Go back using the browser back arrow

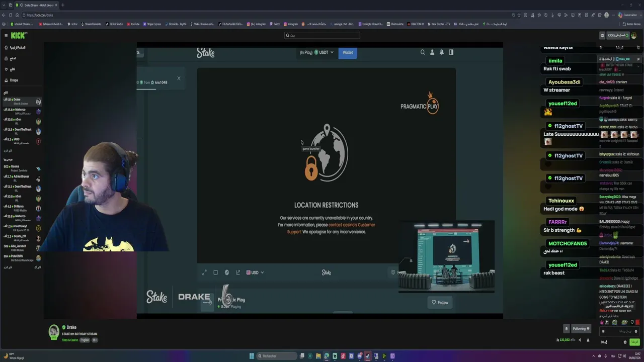(x=5, y=15)
